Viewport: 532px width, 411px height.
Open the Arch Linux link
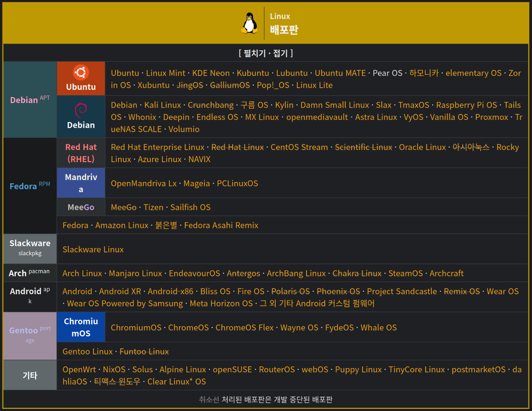pos(82,274)
